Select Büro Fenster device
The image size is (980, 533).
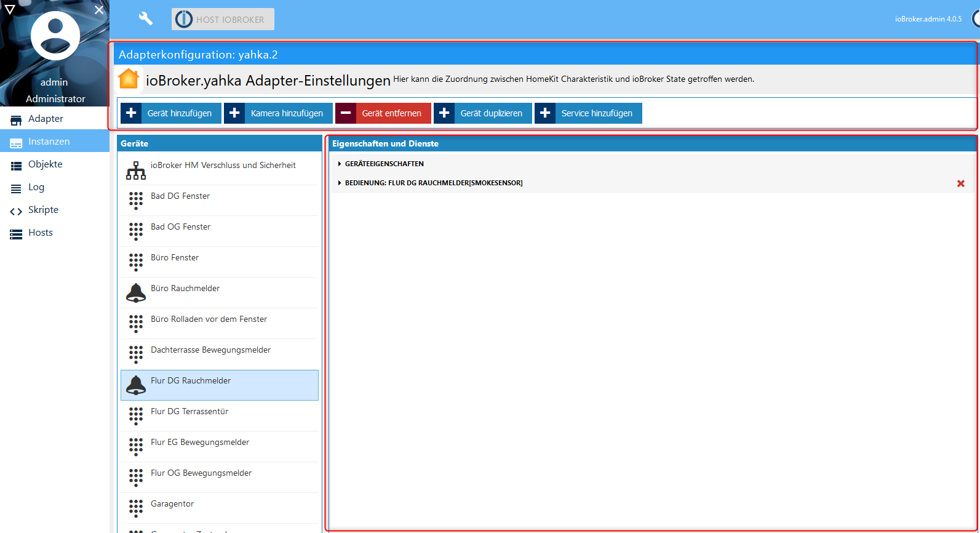pyautogui.click(x=220, y=262)
